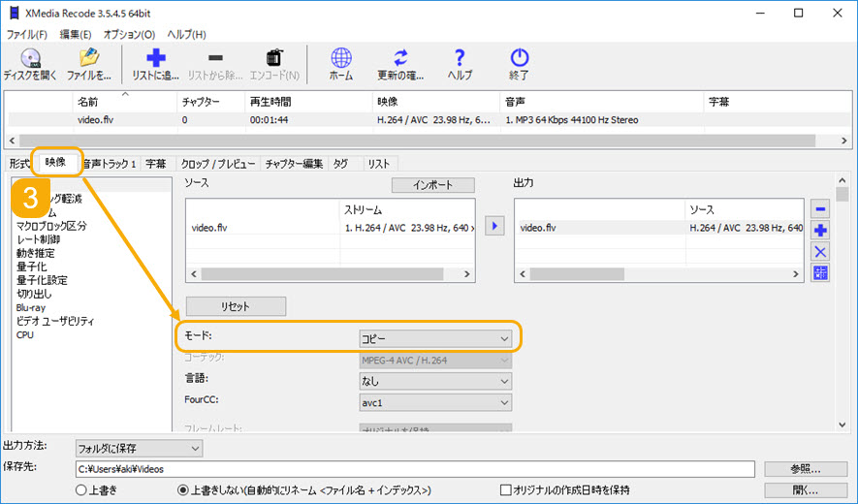Open disc with ディスクを開く icon

pyautogui.click(x=30, y=65)
